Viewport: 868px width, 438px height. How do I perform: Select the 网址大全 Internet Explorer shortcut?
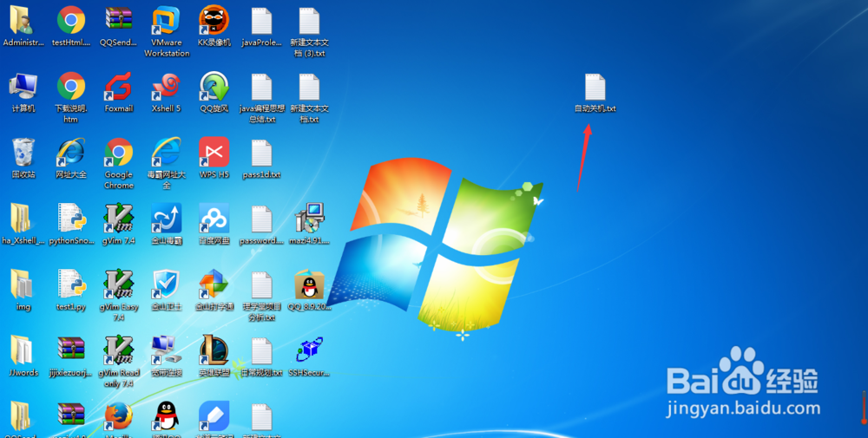click(71, 158)
